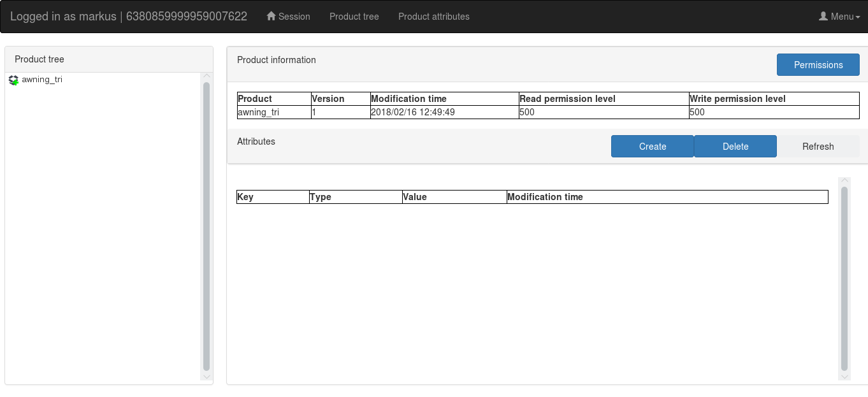Click the Permissions button
Image resolution: width=868 pixels, height=397 pixels.
(818, 65)
